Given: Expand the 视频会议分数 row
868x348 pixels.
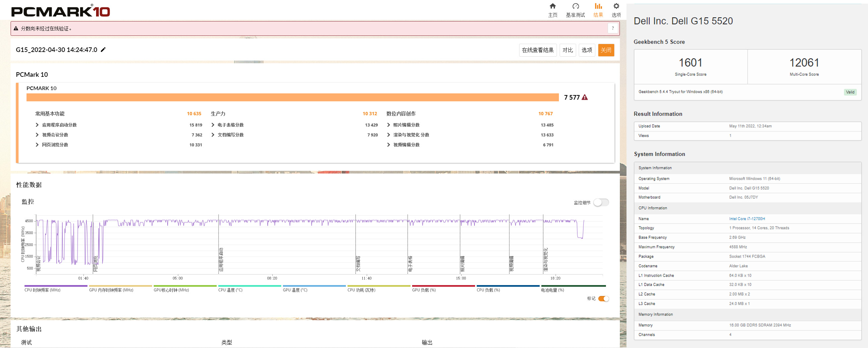Looking at the screenshot, I should 37,135.
